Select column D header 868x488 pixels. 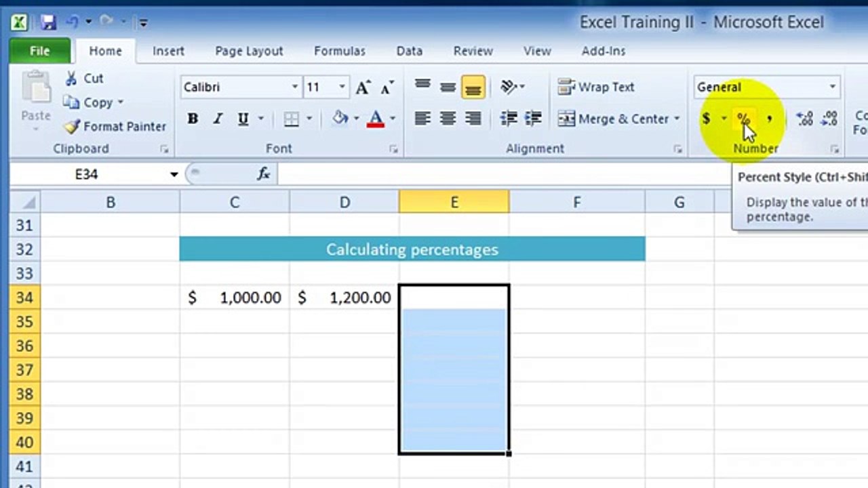click(x=344, y=202)
